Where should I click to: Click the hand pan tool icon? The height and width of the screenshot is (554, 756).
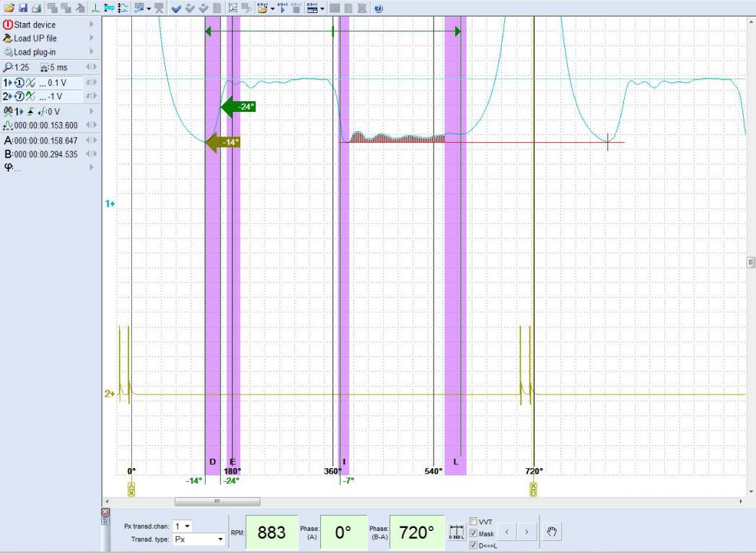point(552,532)
